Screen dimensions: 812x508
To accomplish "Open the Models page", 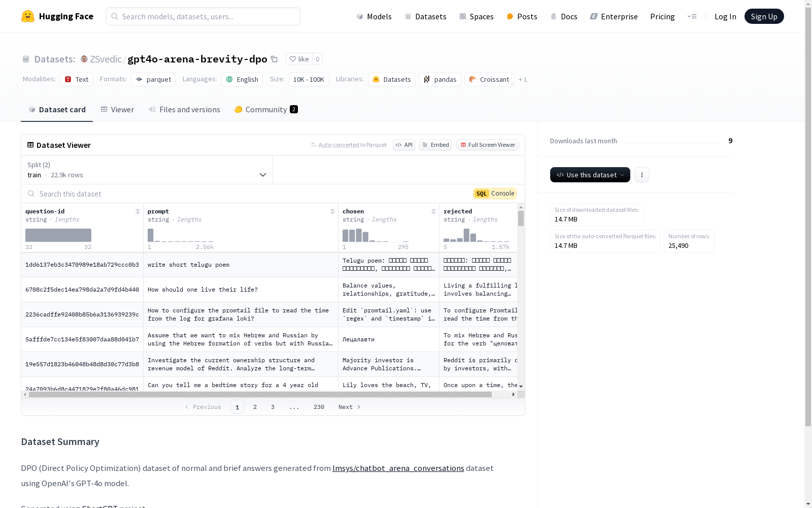I will pyautogui.click(x=374, y=16).
